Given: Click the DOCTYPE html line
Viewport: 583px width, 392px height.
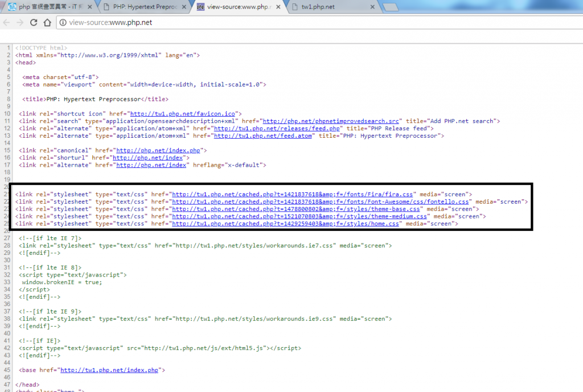Looking at the screenshot, I should point(41,48).
